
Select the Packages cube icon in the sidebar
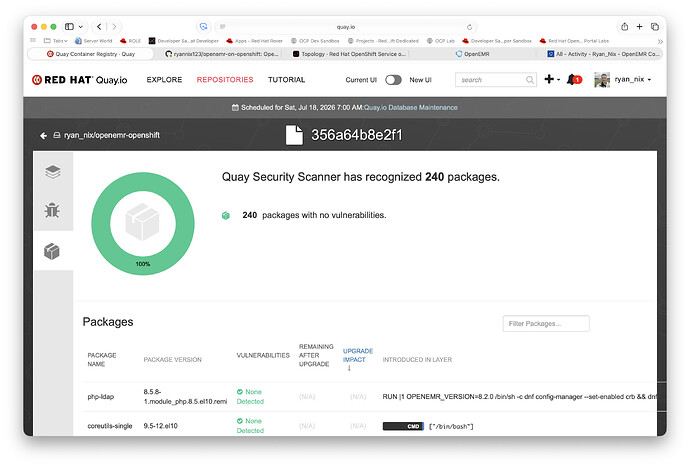52,251
